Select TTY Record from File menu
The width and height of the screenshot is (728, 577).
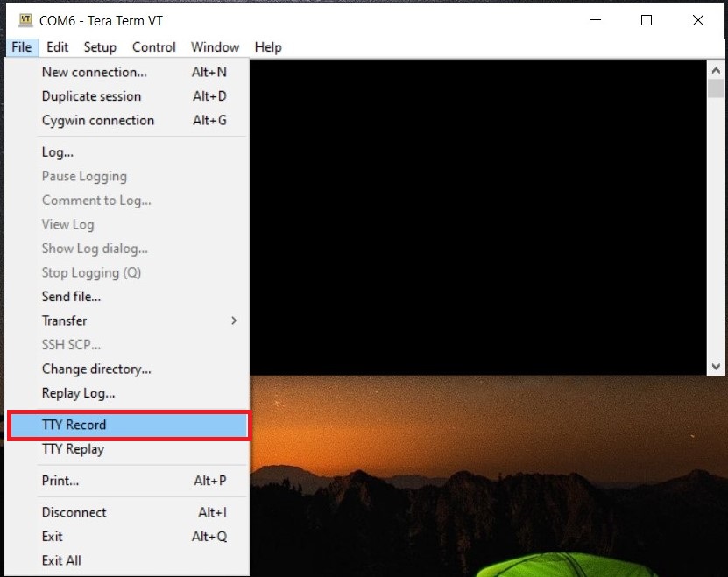(74, 425)
